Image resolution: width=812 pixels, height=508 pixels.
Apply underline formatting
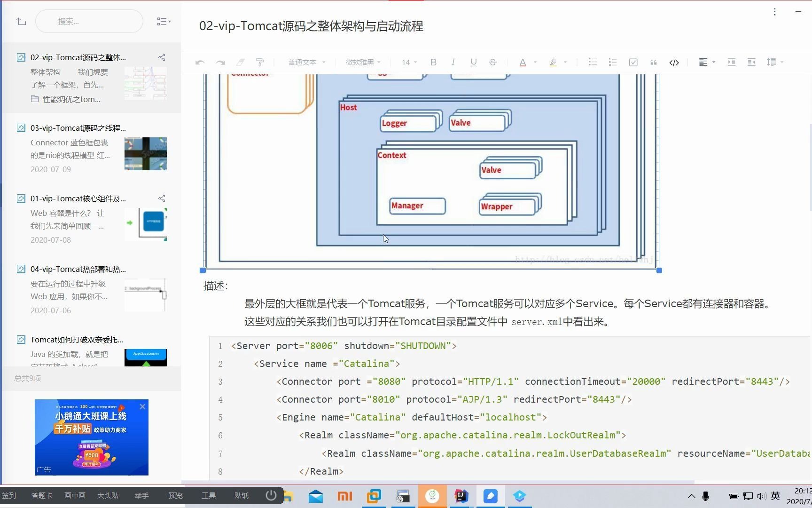473,62
